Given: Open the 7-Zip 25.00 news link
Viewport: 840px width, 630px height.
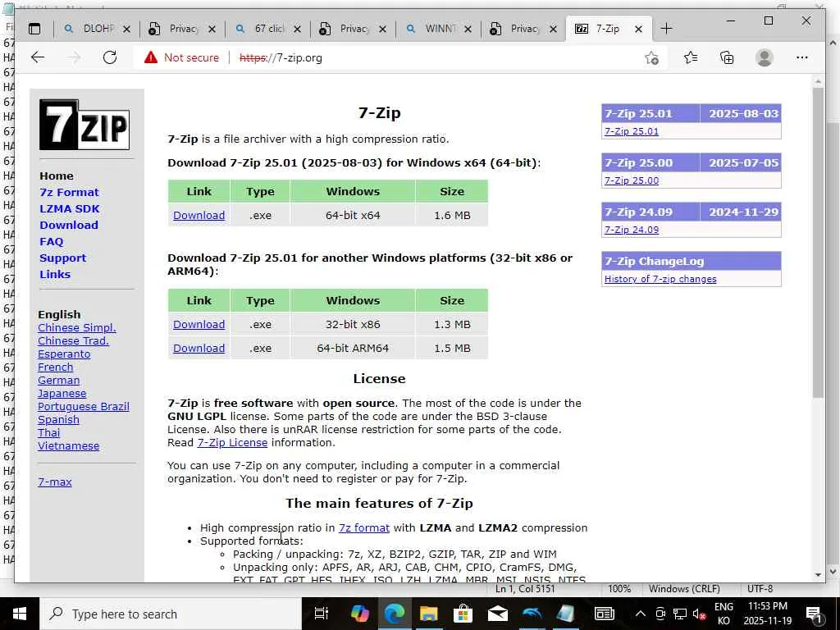Looking at the screenshot, I should tap(631, 180).
